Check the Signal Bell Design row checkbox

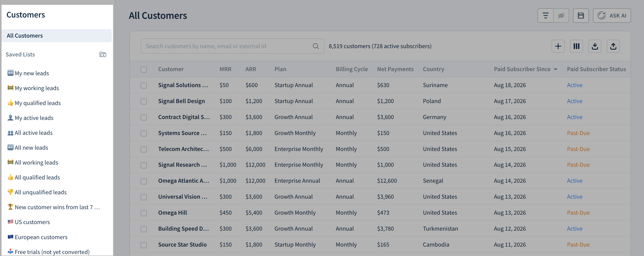pos(143,101)
